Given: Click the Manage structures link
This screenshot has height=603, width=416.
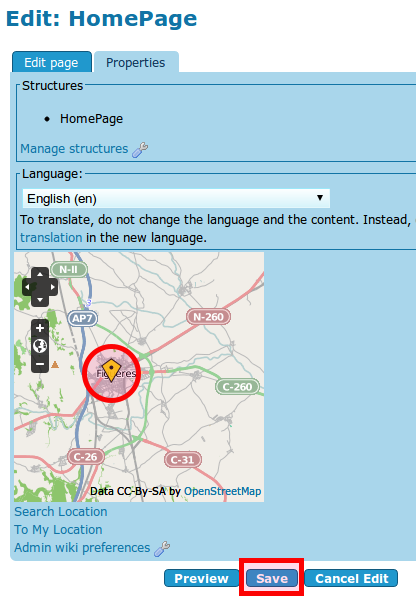Looking at the screenshot, I should pos(74,149).
